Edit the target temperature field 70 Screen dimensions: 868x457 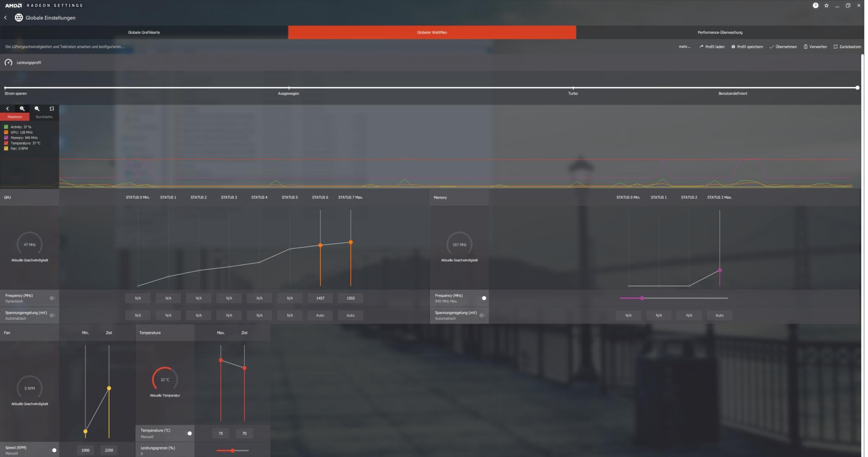point(244,433)
